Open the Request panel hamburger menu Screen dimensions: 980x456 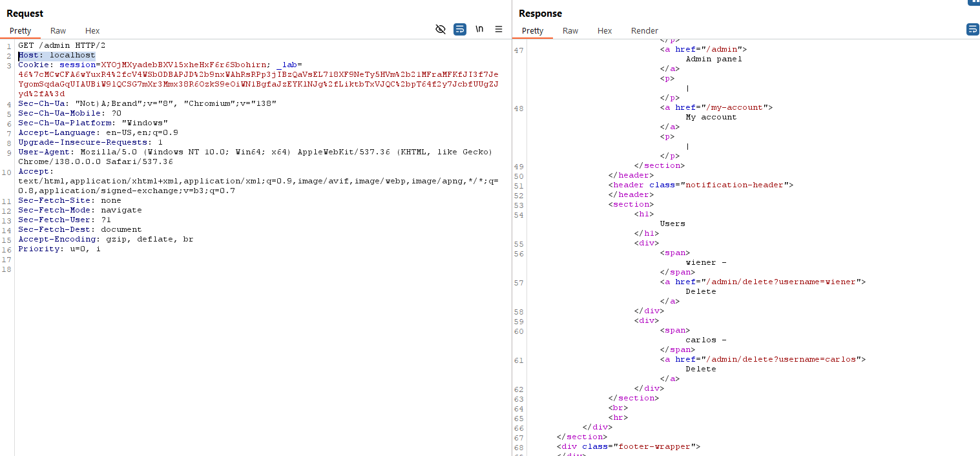click(499, 29)
